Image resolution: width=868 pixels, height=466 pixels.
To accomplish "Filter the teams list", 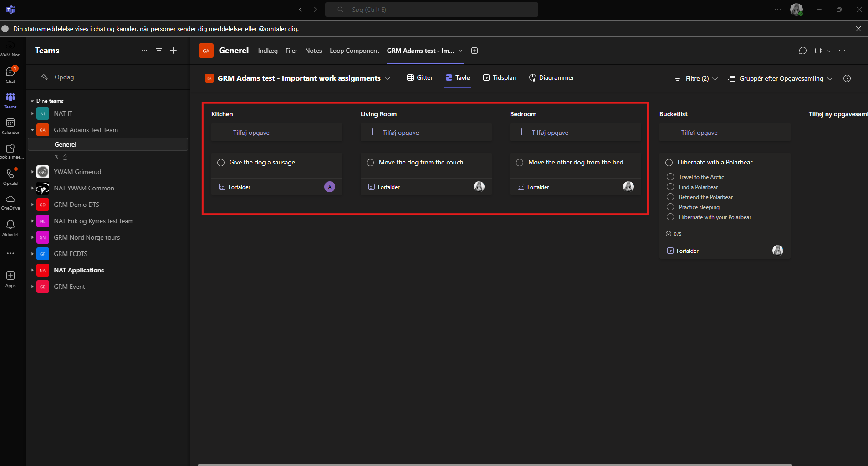I will pos(159,51).
